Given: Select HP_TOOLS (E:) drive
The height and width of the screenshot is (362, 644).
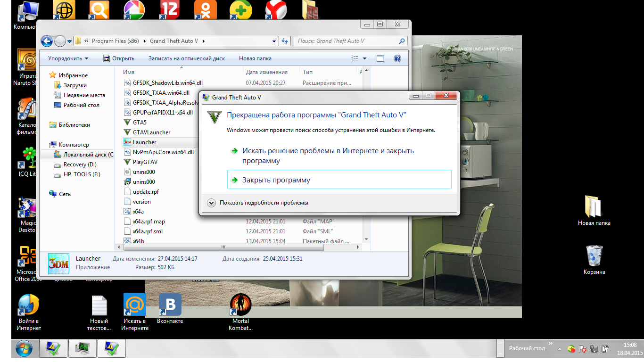Looking at the screenshot, I should (77, 174).
